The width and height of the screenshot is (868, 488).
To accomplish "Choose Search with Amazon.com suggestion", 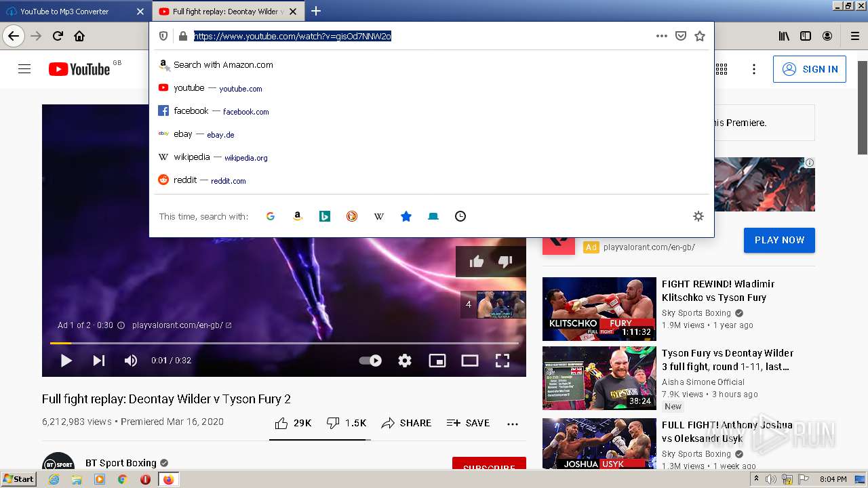I will click(431, 65).
